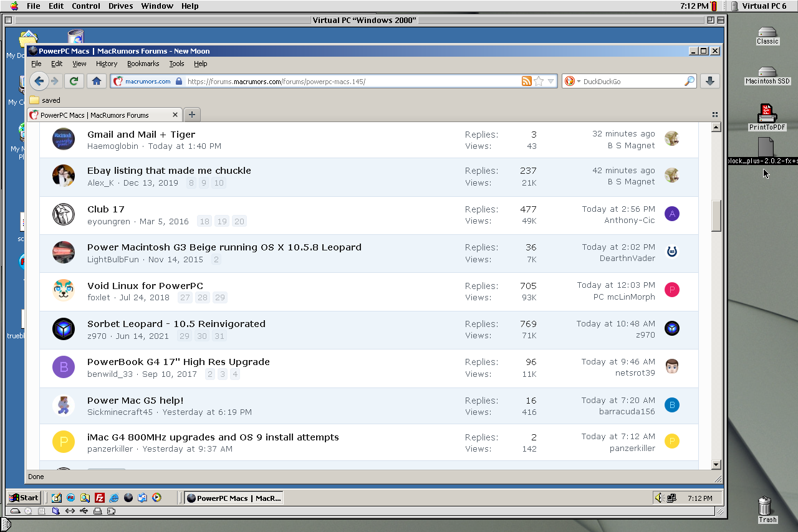Jump to page 29 of the Void Linux thread

point(220,298)
